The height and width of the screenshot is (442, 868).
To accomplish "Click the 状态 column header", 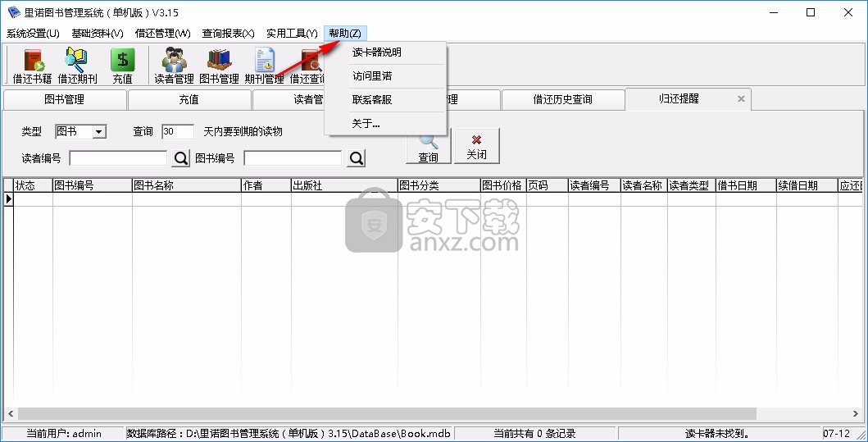I will (x=33, y=185).
